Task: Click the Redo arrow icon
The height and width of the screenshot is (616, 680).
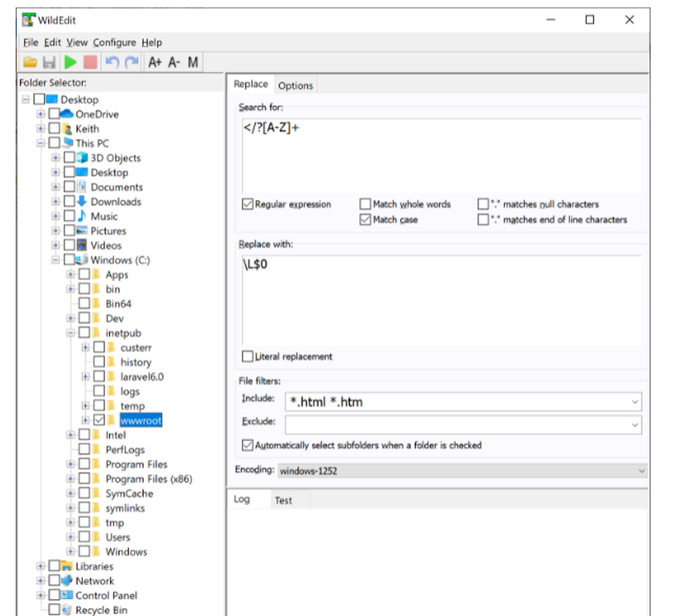Action: click(x=132, y=63)
